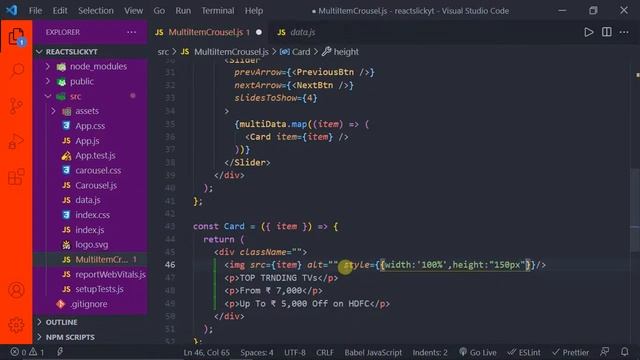Open data.js file in explorer tree
The image size is (640, 360).
(x=88, y=200)
